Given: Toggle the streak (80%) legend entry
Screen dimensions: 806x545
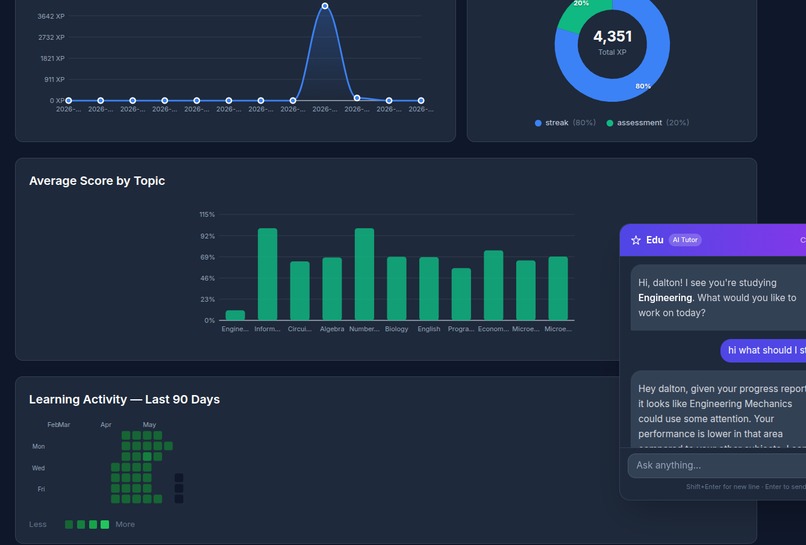Looking at the screenshot, I should point(565,123).
